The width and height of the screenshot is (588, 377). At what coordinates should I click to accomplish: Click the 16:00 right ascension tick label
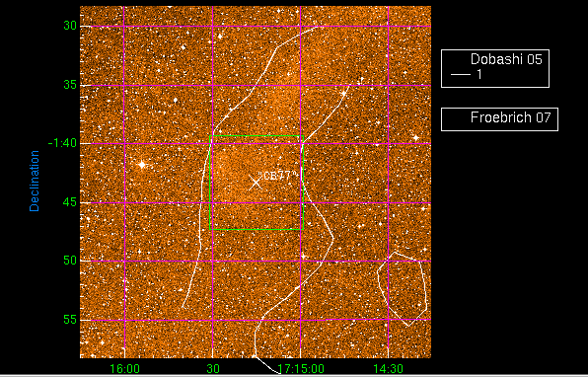[x=125, y=369]
